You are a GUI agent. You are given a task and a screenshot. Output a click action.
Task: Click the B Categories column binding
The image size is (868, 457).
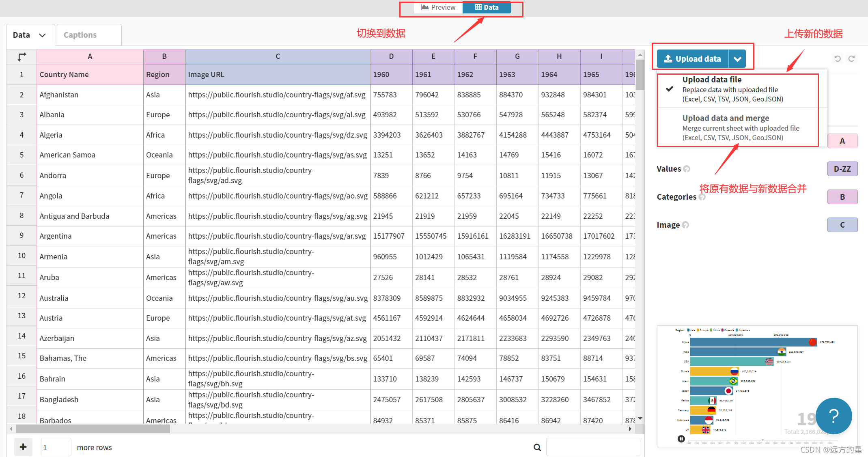842,197
